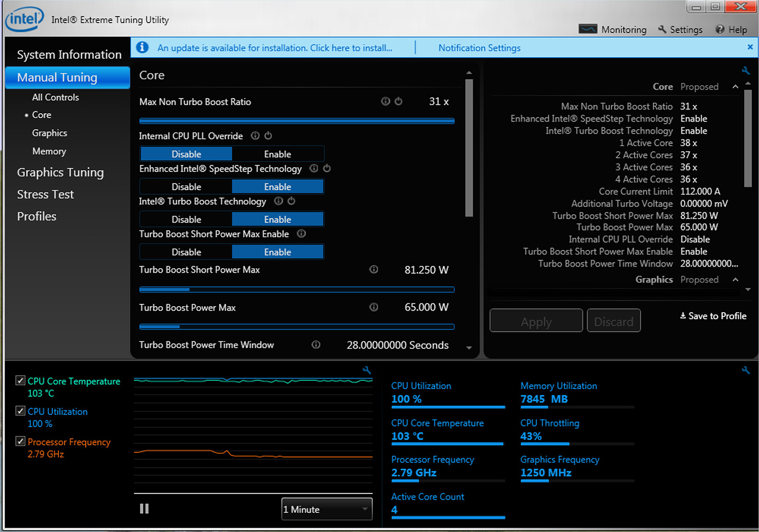Dismiss the update notification bar
The width and height of the screenshot is (759, 532).
[x=750, y=47]
